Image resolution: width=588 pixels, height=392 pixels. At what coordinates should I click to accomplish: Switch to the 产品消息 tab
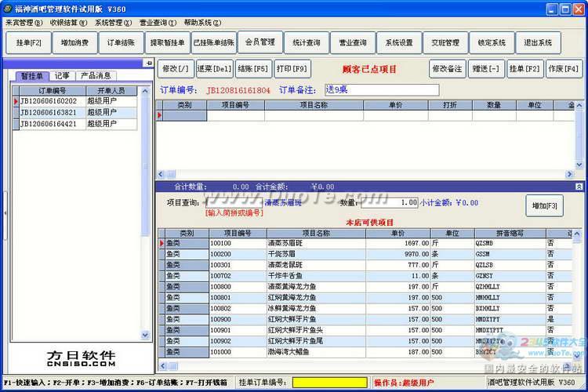96,76
